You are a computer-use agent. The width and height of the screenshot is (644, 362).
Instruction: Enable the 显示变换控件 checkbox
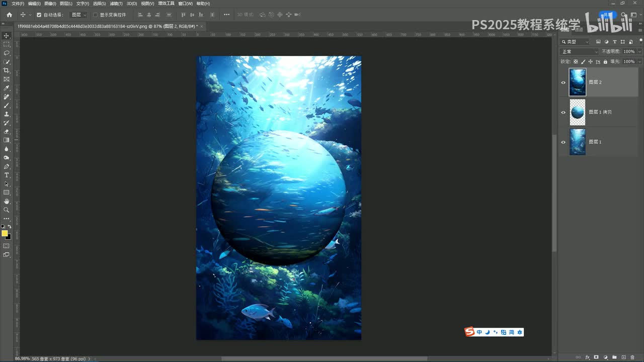point(96,15)
